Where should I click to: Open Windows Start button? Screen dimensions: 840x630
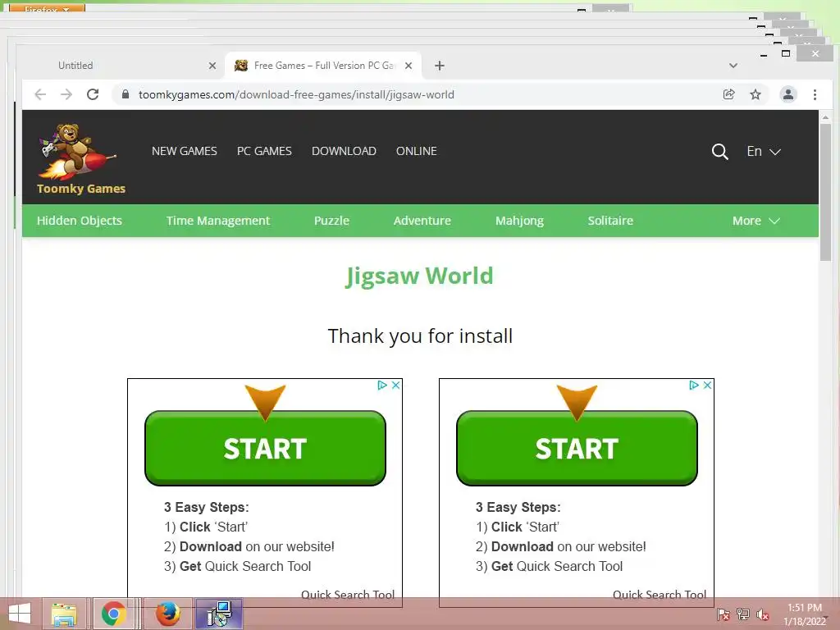coord(20,614)
